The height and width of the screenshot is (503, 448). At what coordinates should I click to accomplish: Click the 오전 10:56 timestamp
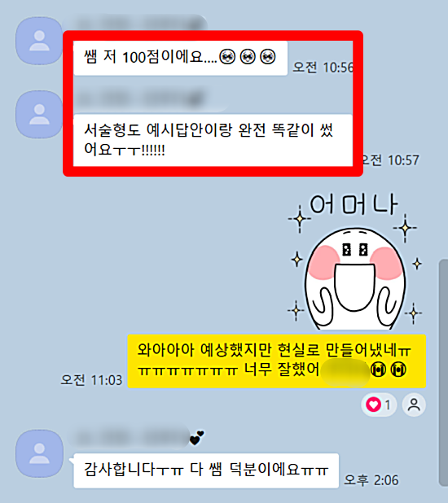coord(323,68)
